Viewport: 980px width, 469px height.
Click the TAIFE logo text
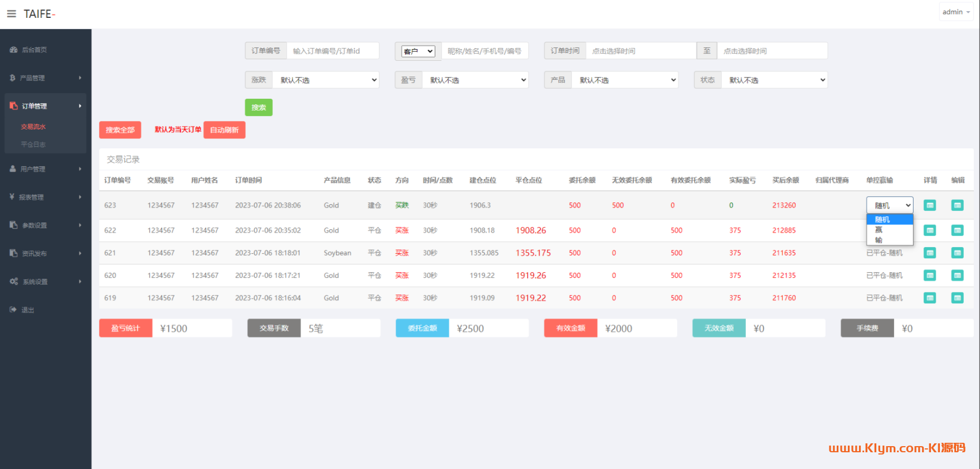[x=39, y=14]
